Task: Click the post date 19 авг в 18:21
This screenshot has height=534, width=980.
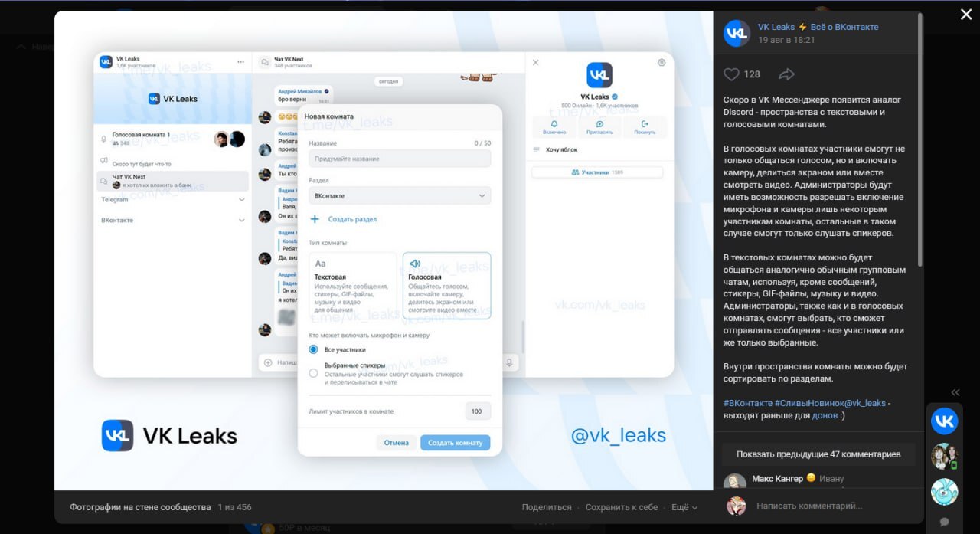Action: pos(786,40)
